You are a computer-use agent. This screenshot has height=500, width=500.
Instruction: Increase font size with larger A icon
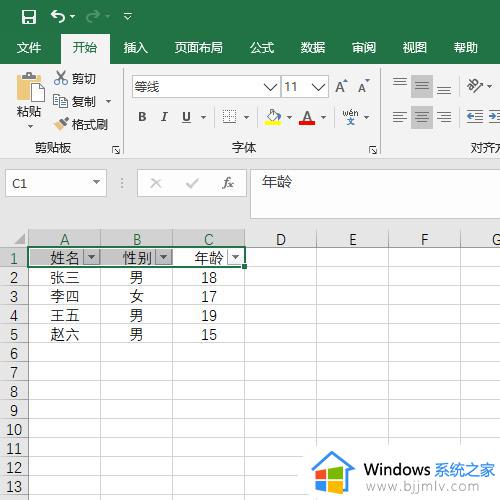point(341,87)
